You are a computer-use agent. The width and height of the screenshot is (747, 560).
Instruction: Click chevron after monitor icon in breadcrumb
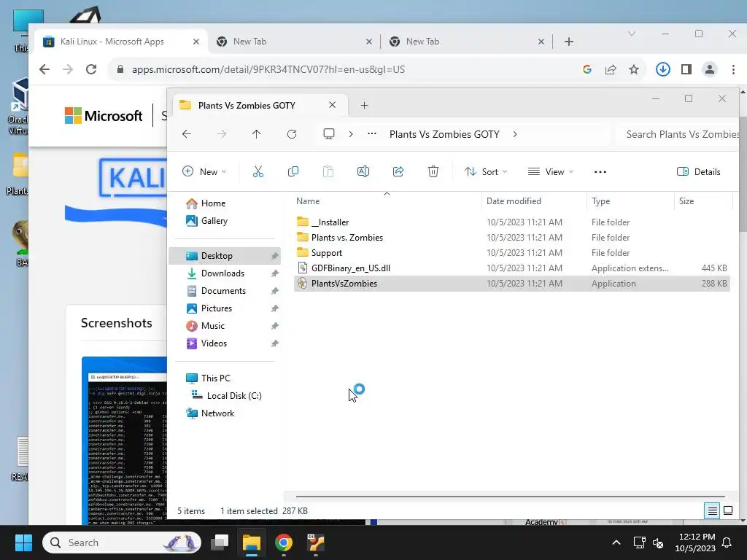pyautogui.click(x=351, y=134)
